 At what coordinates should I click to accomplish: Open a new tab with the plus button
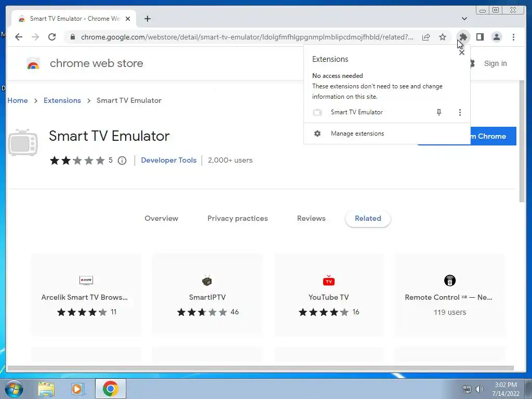147,19
